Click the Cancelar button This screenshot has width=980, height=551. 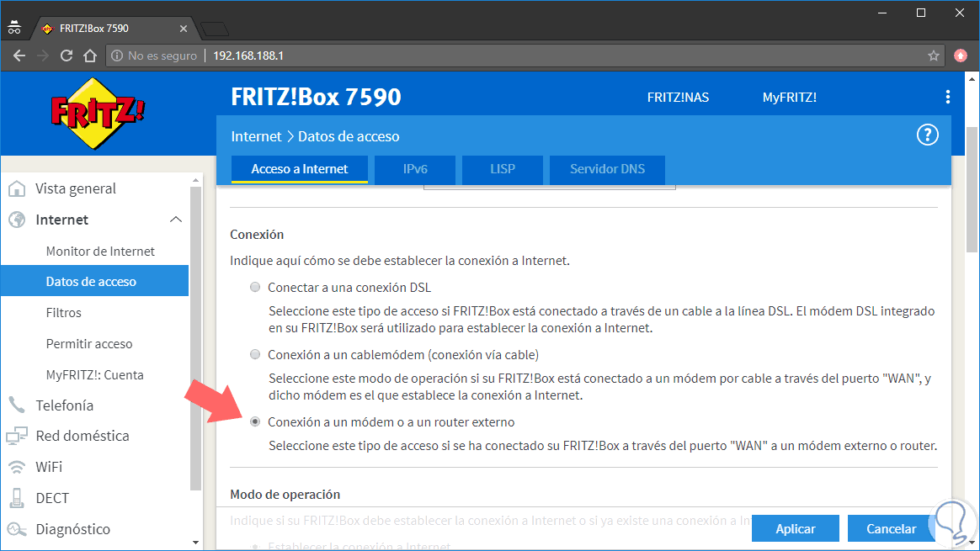pyautogui.click(x=891, y=528)
